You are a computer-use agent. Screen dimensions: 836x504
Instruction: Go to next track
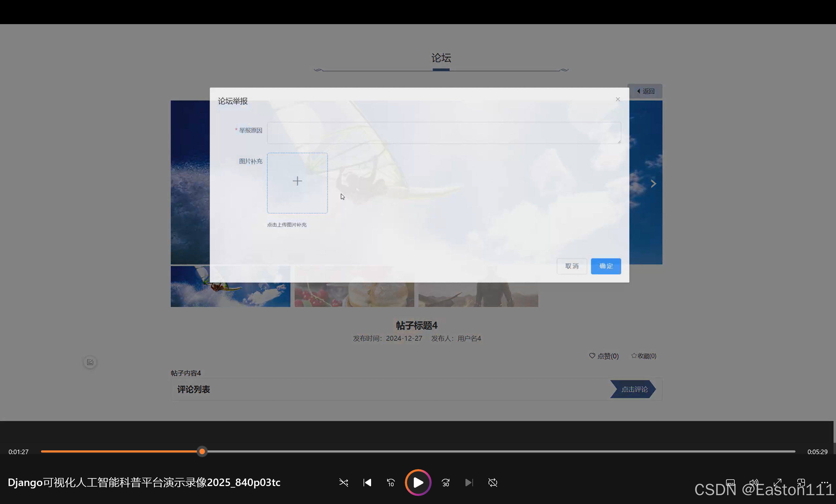click(469, 482)
